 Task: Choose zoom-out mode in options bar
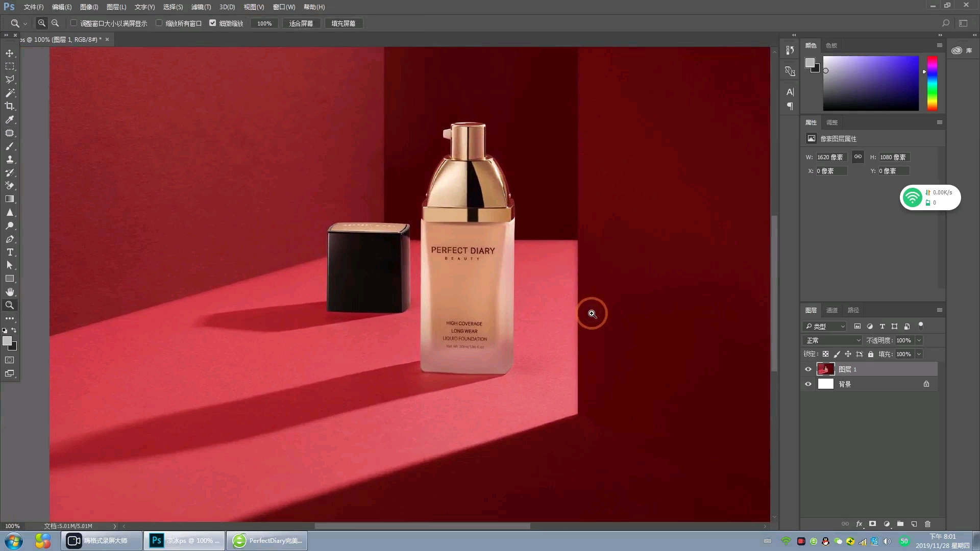pyautogui.click(x=55, y=23)
